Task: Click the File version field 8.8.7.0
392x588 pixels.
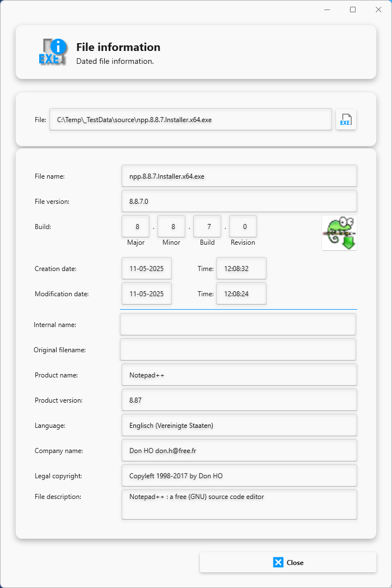Action: [239, 201]
